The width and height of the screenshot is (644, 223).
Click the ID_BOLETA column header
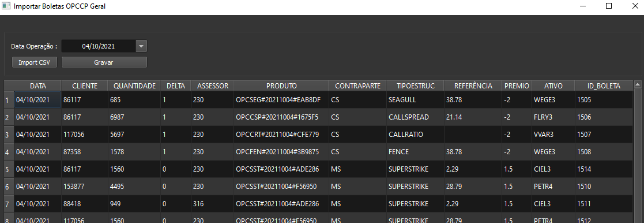click(x=604, y=86)
